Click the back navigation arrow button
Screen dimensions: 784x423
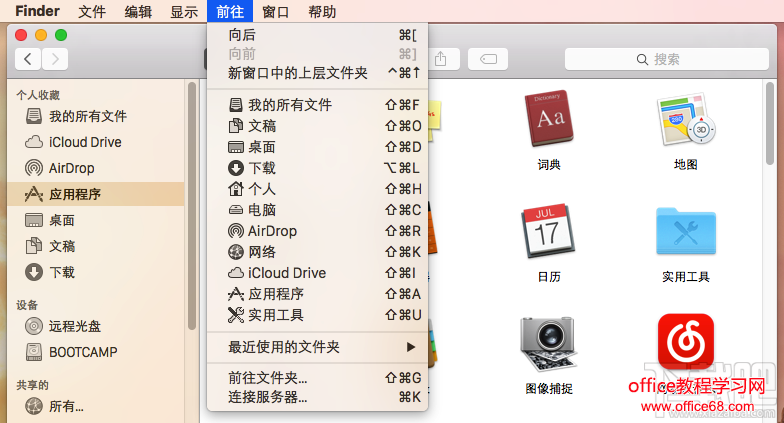point(28,59)
